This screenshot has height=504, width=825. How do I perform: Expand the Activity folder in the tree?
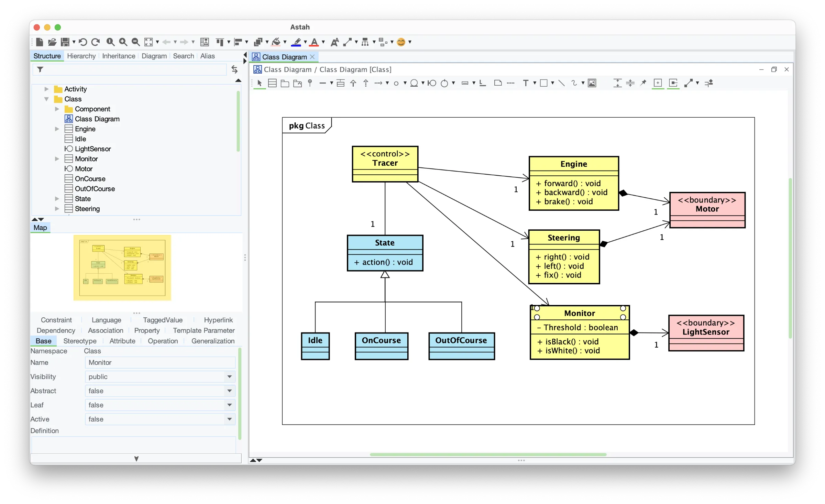pyautogui.click(x=47, y=89)
